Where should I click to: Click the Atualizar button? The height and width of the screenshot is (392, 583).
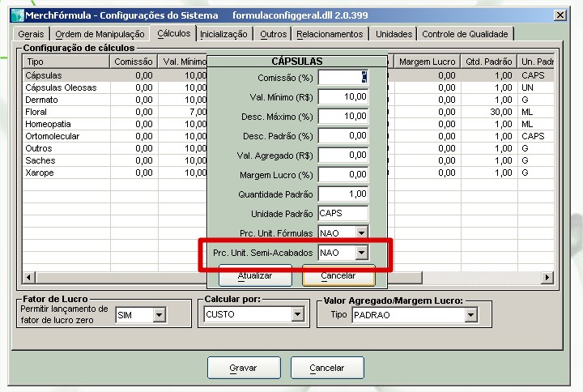coord(254,275)
